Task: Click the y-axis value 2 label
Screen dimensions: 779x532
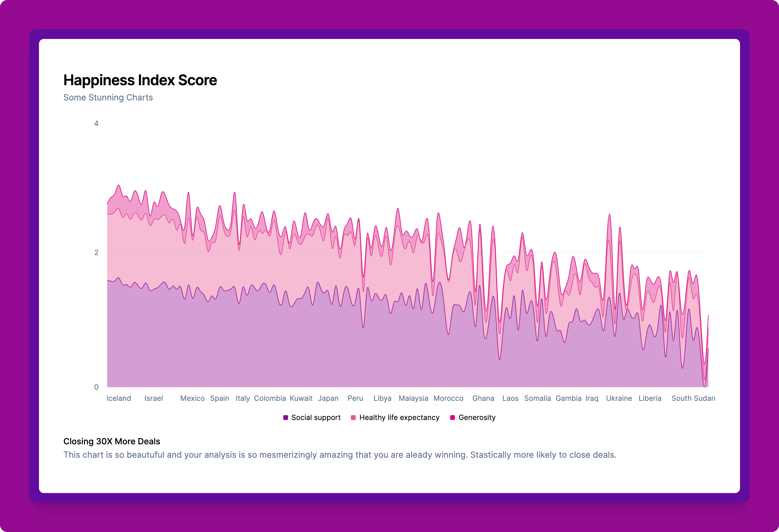Action: coord(96,253)
